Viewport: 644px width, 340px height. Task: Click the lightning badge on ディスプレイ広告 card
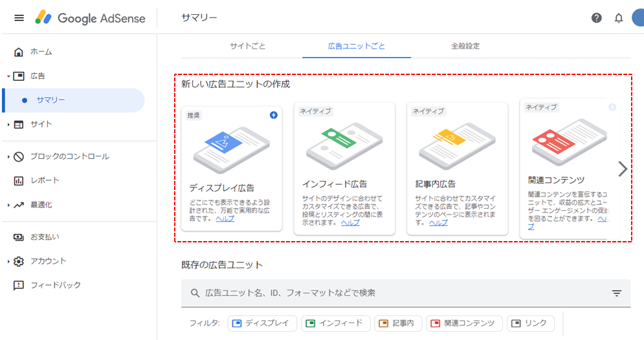(274, 115)
